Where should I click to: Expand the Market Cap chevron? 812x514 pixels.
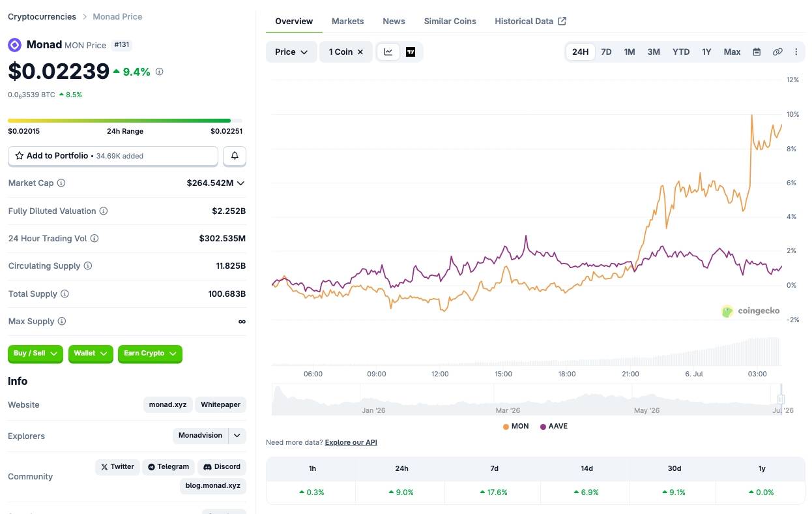pos(241,183)
